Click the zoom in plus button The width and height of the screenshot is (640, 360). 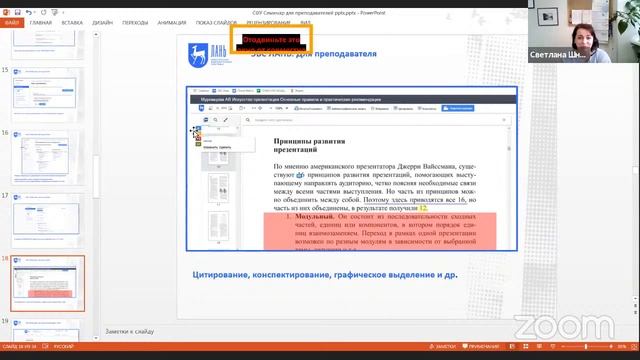point(611,347)
